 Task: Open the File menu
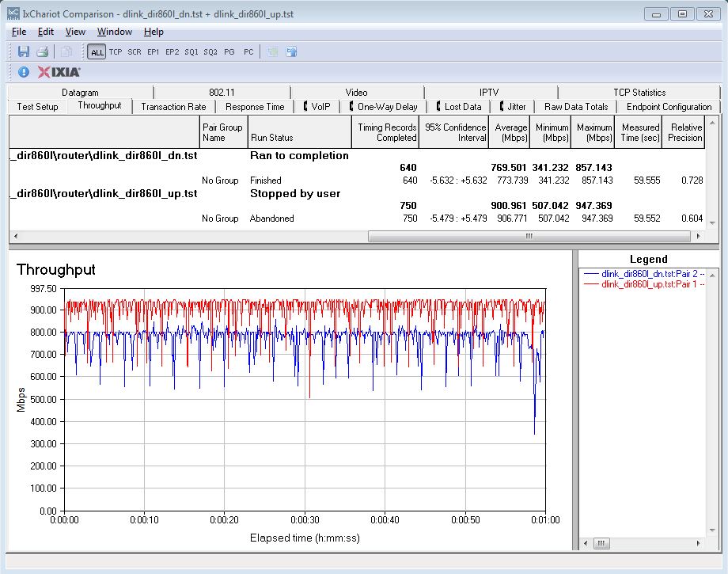[x=18, y=32]
